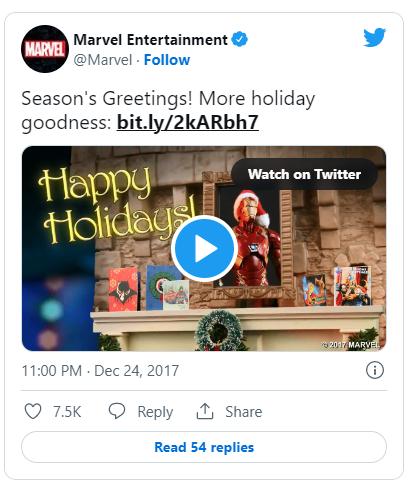408x485 pixels.
Task: Follow the Marvel account
Action: tap(167, 60)
